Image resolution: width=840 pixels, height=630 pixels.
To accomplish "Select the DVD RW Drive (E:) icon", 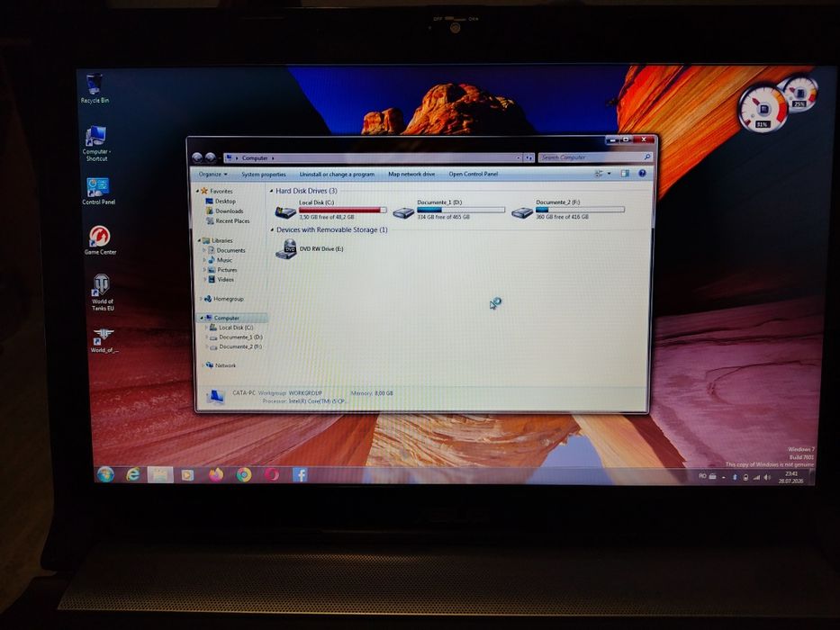I will [x=286, y=249].
